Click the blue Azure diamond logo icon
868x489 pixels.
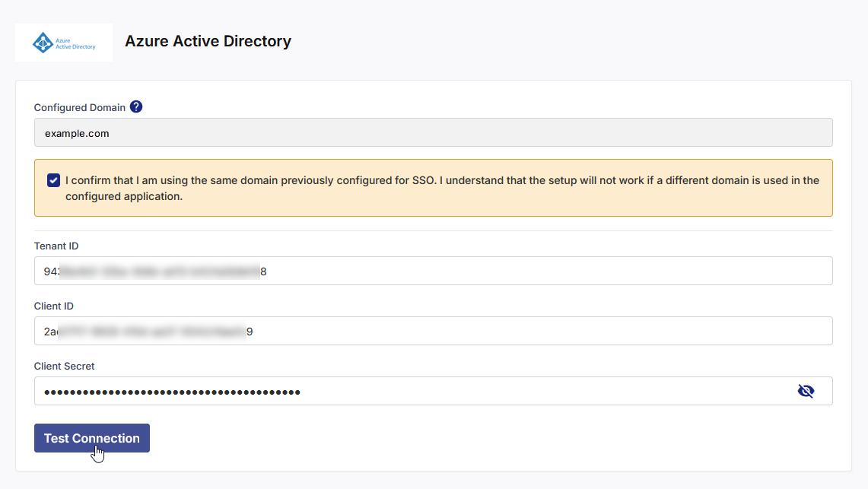point(43,43)
